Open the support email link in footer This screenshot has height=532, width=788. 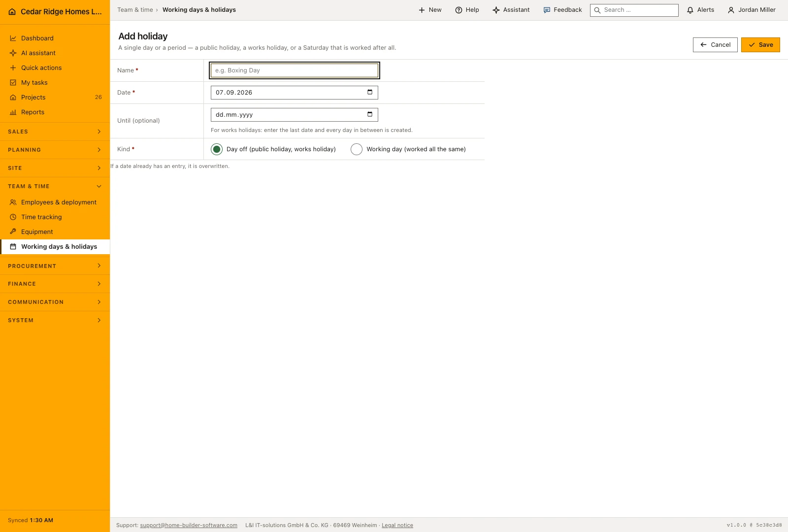pos(189,525)
